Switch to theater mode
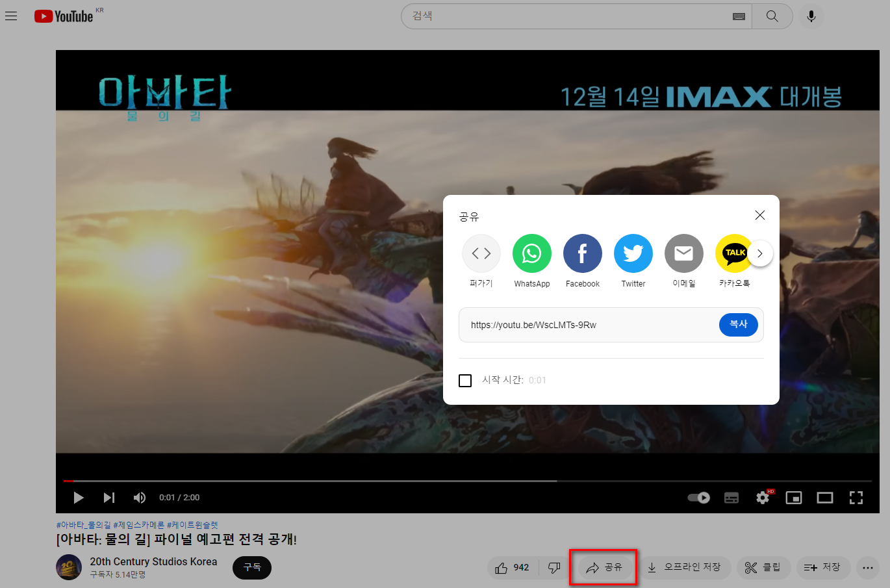Image resolution: width=890 pixels, height=588 pixels. coord(825,498)
